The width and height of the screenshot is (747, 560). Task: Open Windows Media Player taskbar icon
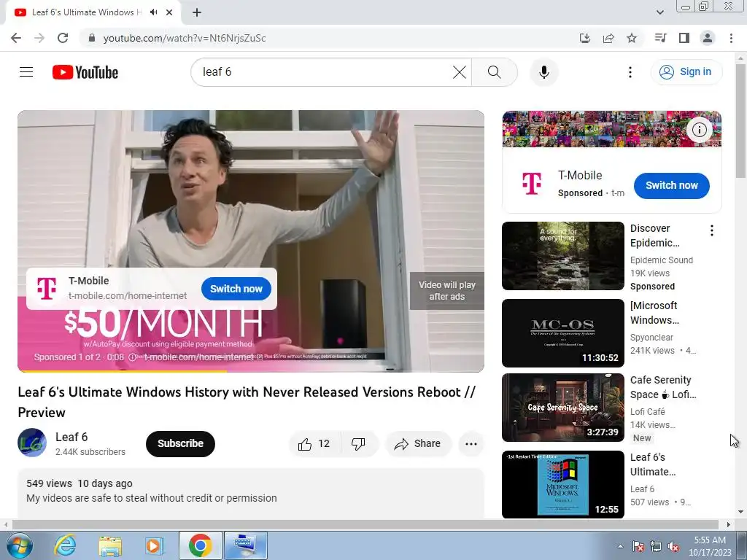tap(154, 545)
